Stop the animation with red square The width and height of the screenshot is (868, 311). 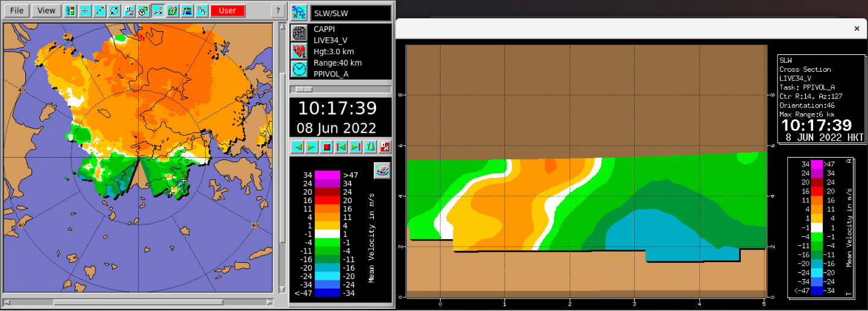pyautogui.click(x=327, y=146)
